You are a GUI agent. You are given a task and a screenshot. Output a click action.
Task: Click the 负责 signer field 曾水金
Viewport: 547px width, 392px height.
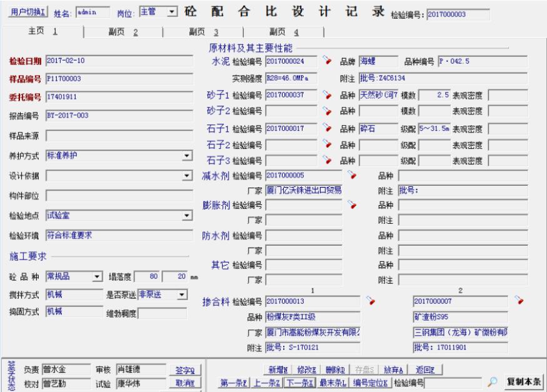pos(66,369)
